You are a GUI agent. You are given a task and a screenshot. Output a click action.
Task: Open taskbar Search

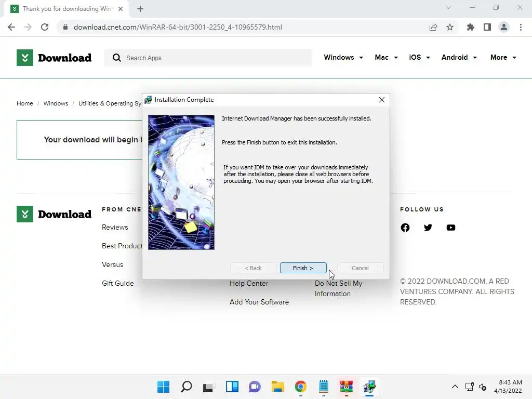[x=187, y=387]
